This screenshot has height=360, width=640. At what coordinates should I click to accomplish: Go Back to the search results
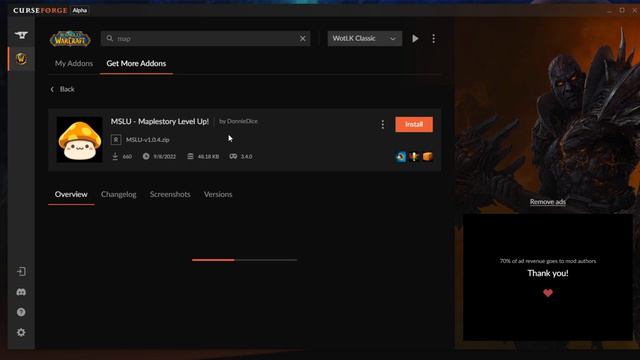[x=62, y=89]
